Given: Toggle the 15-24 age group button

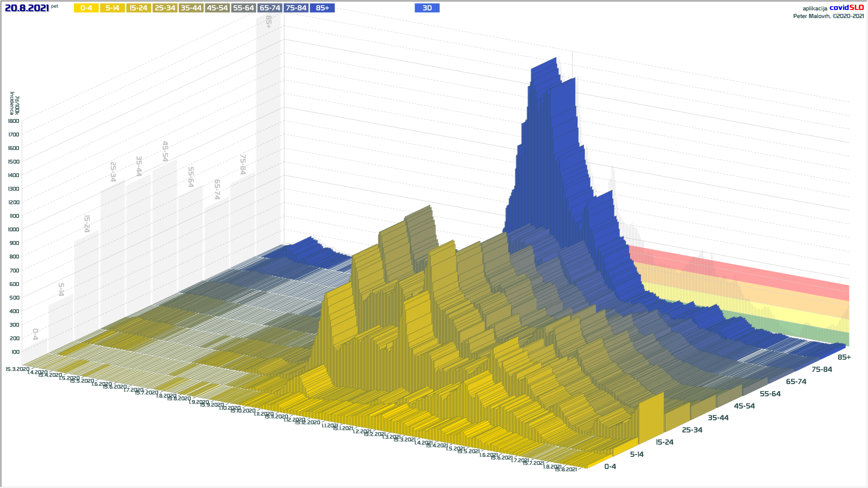Looking at the screenshot, I should 138,8.
